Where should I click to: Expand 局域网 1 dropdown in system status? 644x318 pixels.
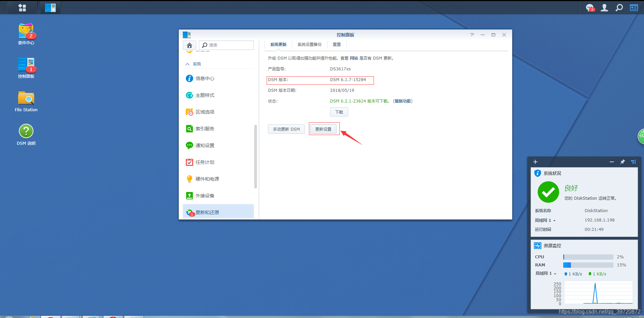coord(545,220)
